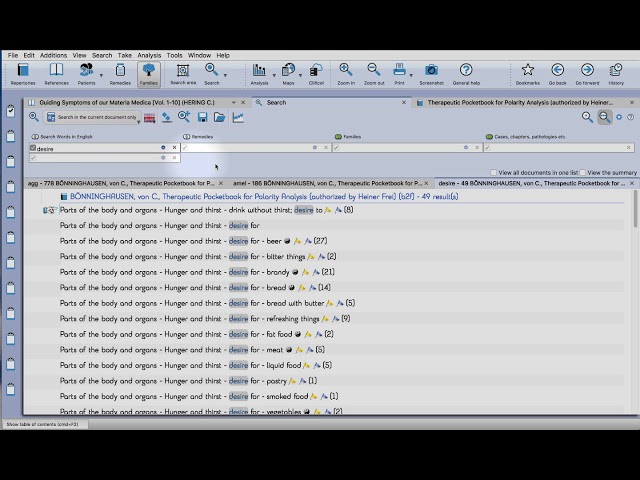
Task: Open result desire for - beer
Action: 193,241
